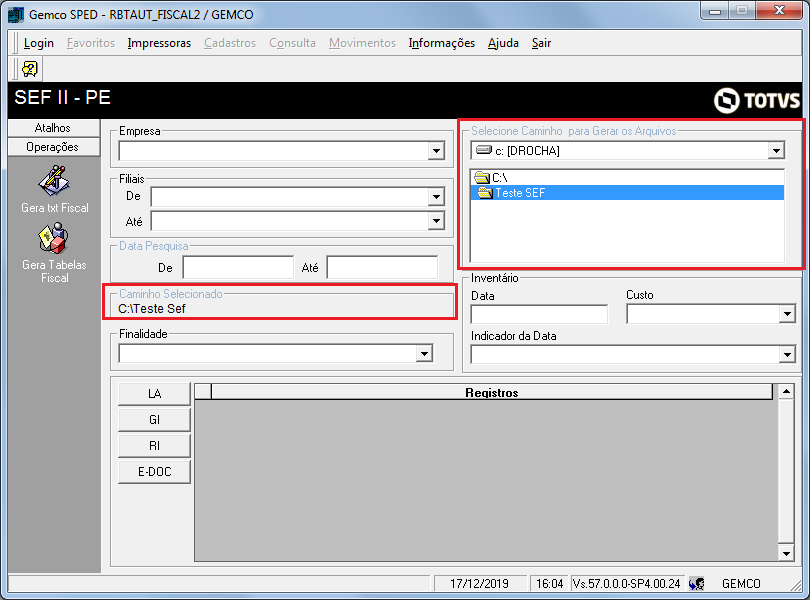
Task: Click the TOTVS logo
Action: [x=757, y=100]
